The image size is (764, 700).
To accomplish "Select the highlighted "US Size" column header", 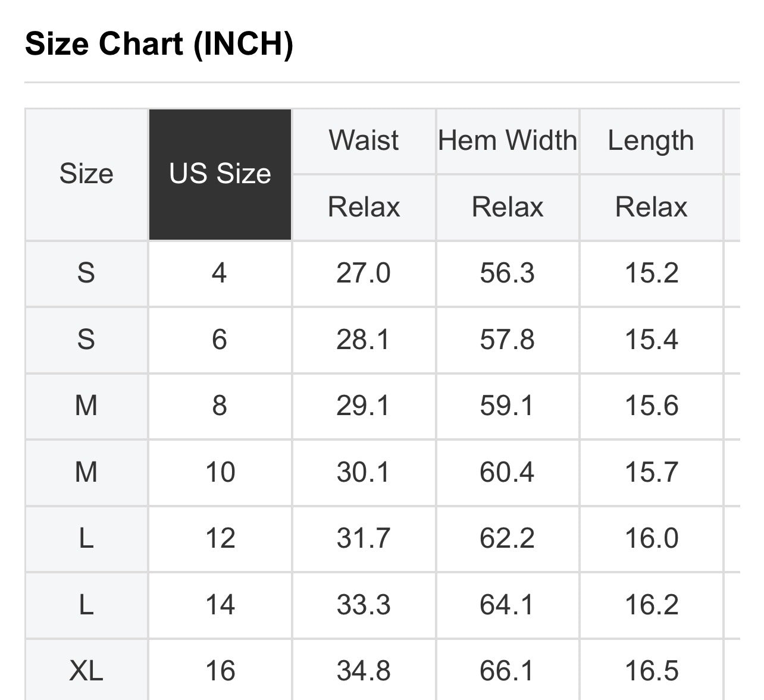I will point(220,174).
